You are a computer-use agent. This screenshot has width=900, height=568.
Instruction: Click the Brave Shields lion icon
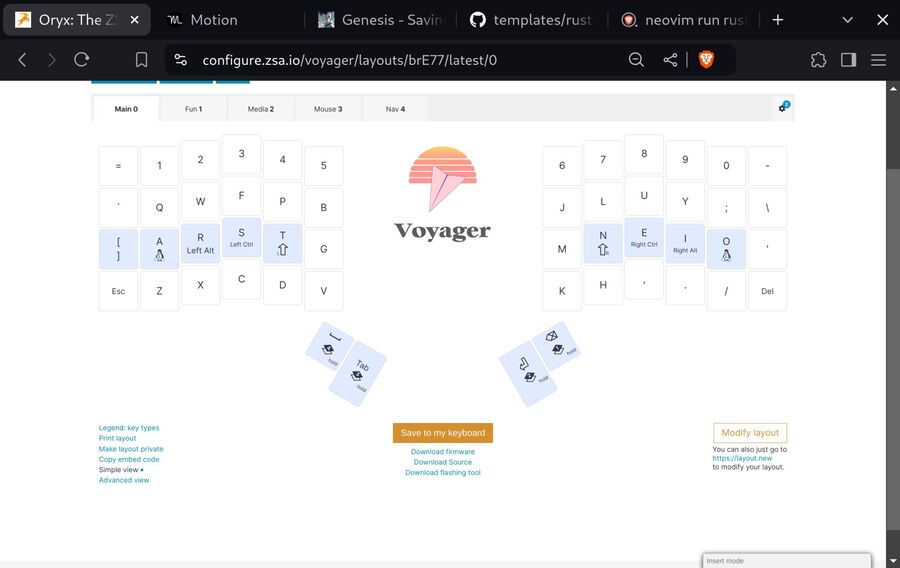[x=706, y=60]
